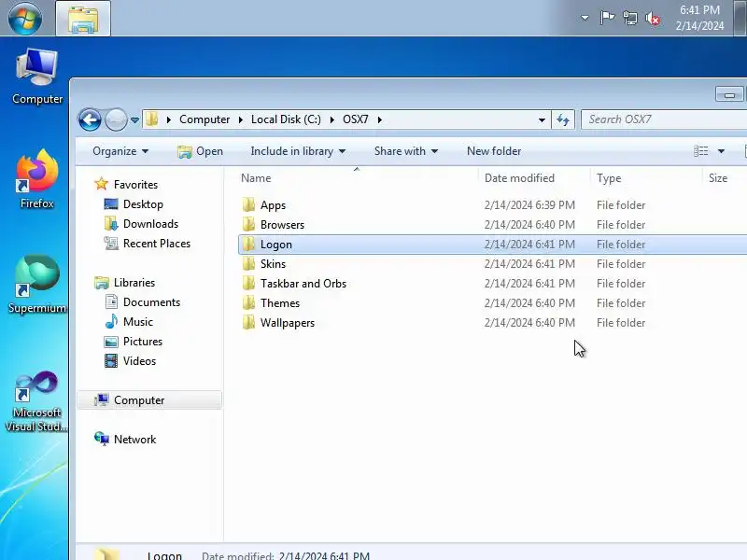
Task: Select the Microsoft Visual Studio shortcut
Action: point(36,401)
